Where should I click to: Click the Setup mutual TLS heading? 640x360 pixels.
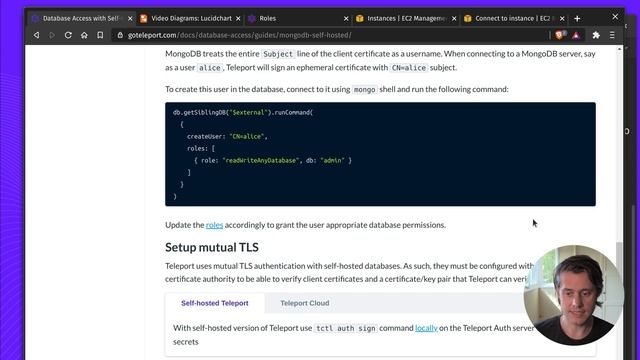212,247
